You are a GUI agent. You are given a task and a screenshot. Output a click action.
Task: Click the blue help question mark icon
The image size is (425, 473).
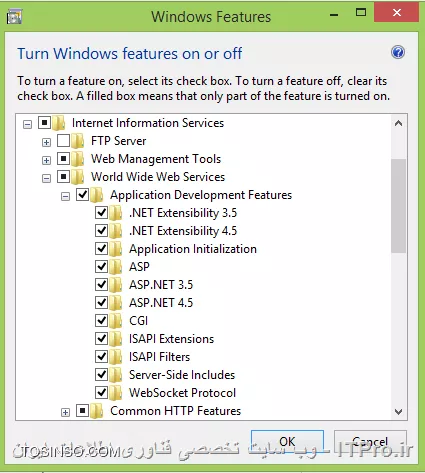click(x=398, y=53)
